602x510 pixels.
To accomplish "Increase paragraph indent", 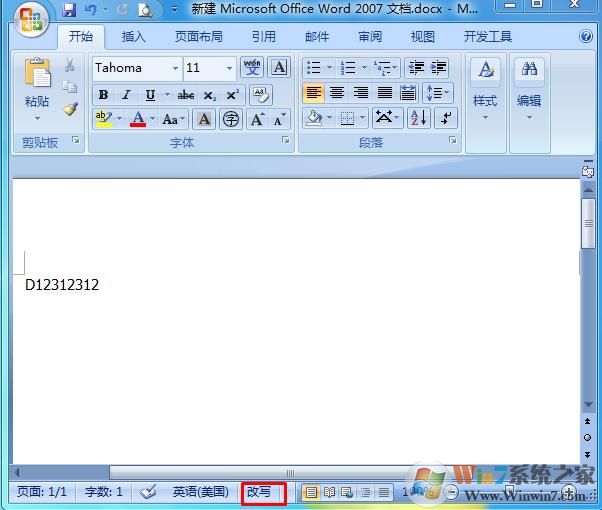I will (438, 68).
